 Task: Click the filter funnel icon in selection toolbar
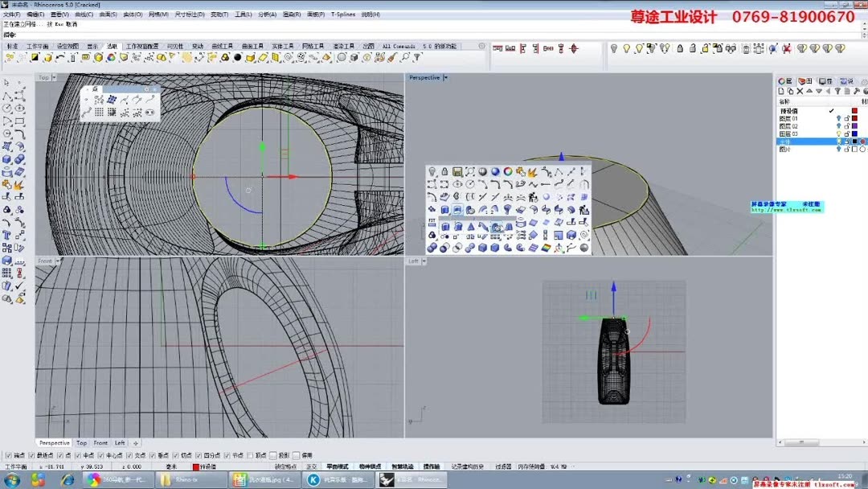416,58
